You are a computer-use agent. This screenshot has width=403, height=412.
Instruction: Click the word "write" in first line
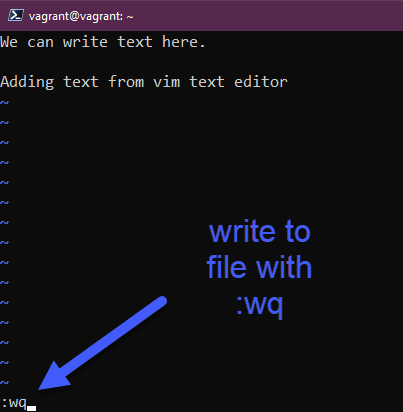pyautogui.click(x=85, y=42)
